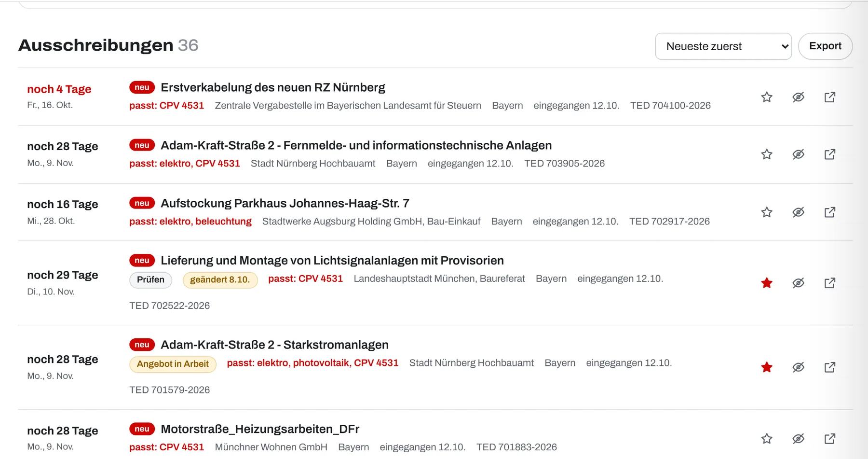Click the Angebot in Arbeit status badge
The image size is (868, 459).
tap(173, 364)
